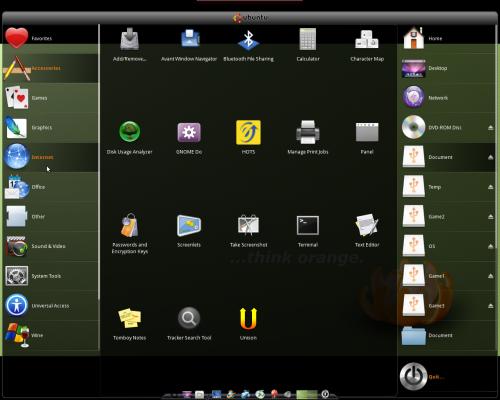
Task: Select the Accessories category
Action: pyautogui.click(x=51, y=68)
